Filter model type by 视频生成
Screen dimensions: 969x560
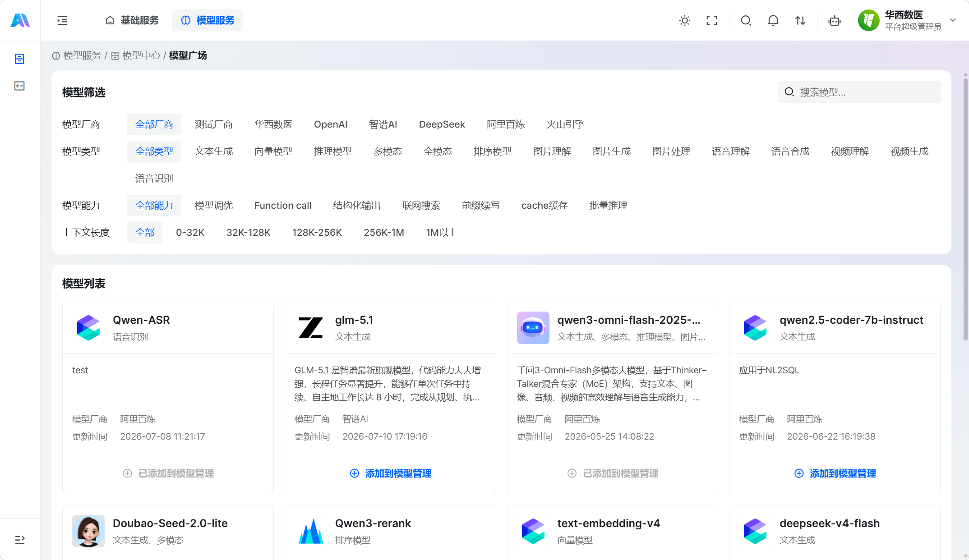click(x=909, y=151)
